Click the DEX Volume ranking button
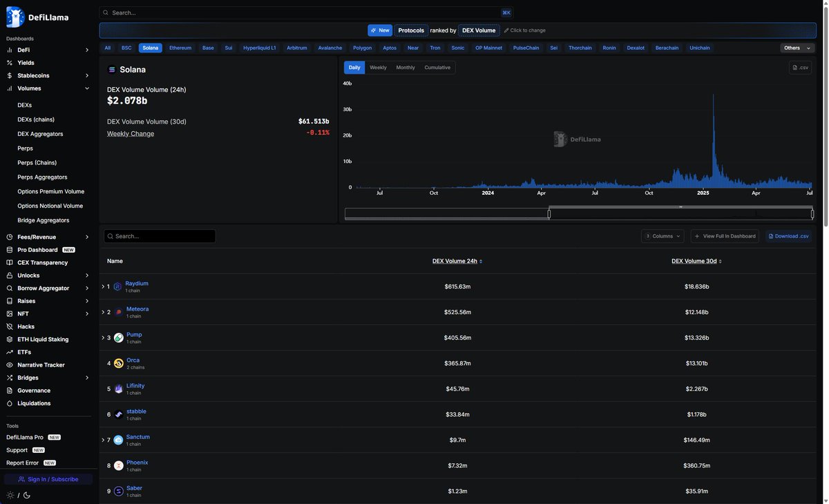The height and width of the screenshot is (504, 829). 479,30
